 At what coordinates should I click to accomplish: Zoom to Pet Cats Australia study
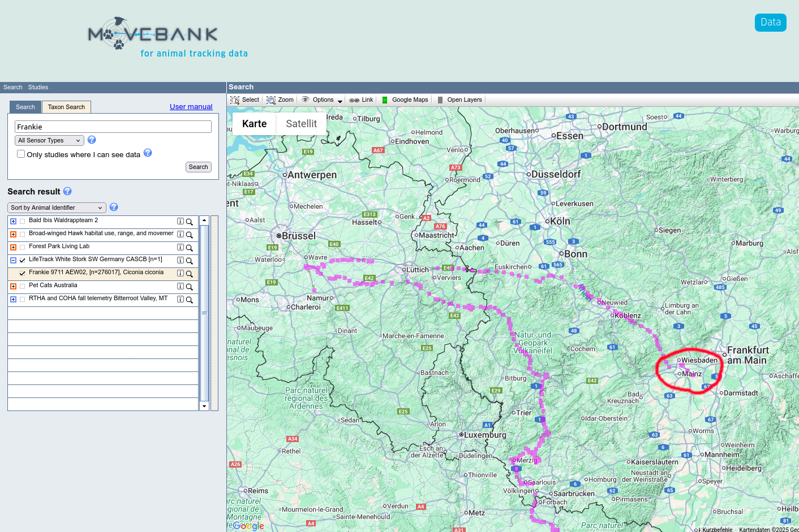190,287
